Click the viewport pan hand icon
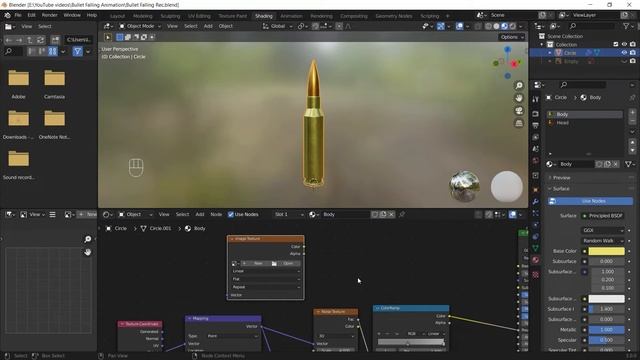Image resolution: width=640 pixels, height=360 pixels. tap(519, 98)
